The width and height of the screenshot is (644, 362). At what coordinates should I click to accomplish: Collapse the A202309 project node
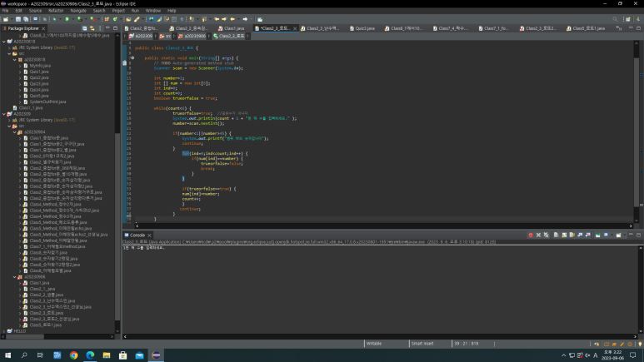click(4, 114)
